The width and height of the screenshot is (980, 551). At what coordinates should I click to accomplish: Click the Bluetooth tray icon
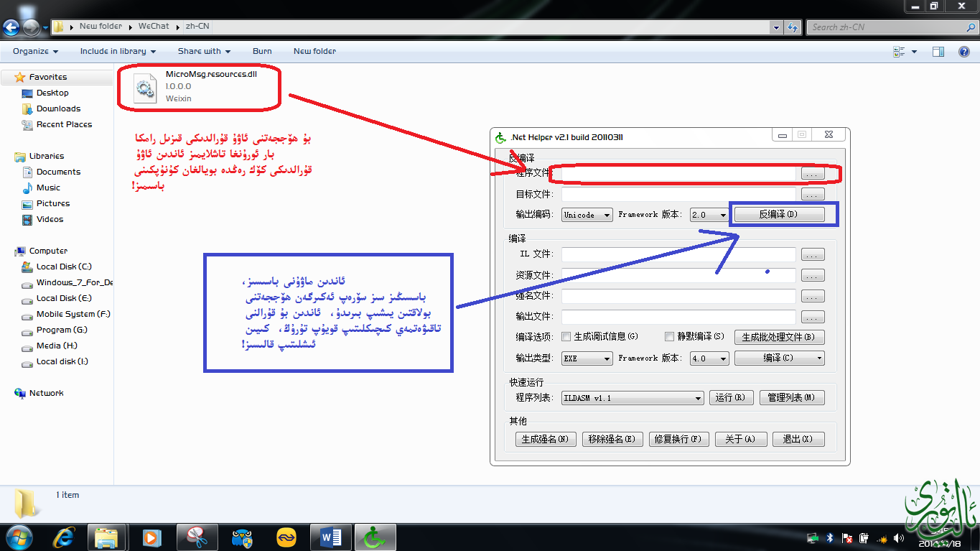830,538
